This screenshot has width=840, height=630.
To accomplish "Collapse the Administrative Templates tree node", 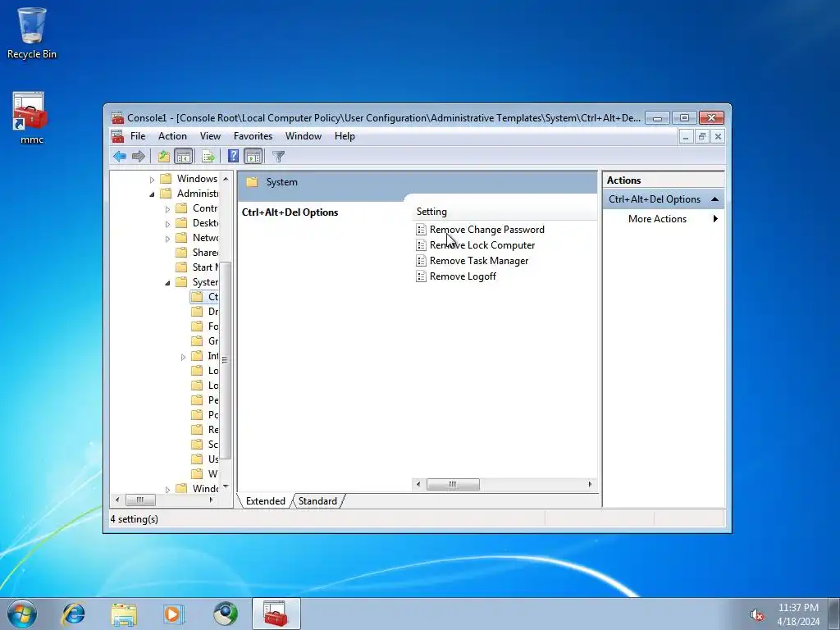I will point(152,194).
